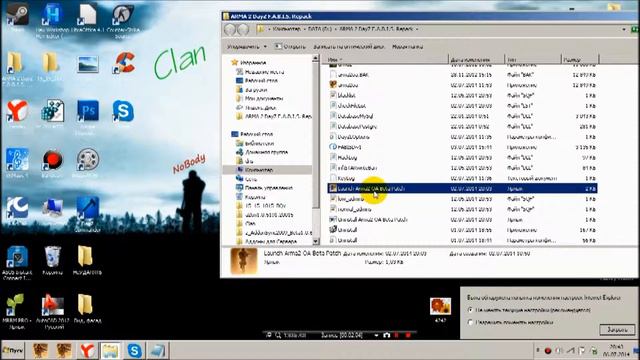Click navigation pane scrollbar up arrow

point(316,59)
